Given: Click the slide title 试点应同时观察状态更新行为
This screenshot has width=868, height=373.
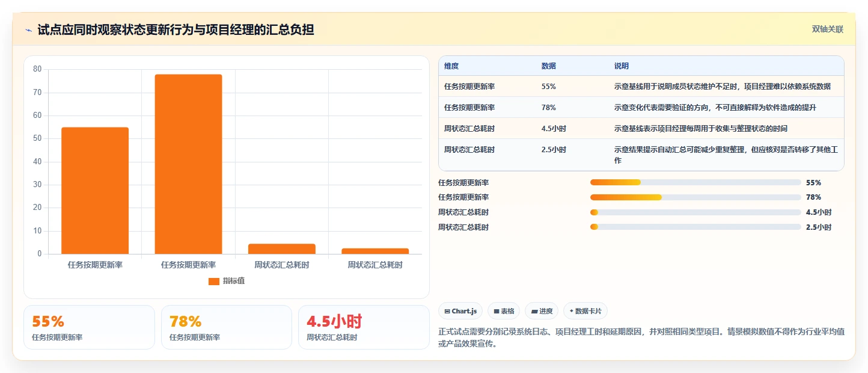Looking at the screenshot, I should [176, 30].
